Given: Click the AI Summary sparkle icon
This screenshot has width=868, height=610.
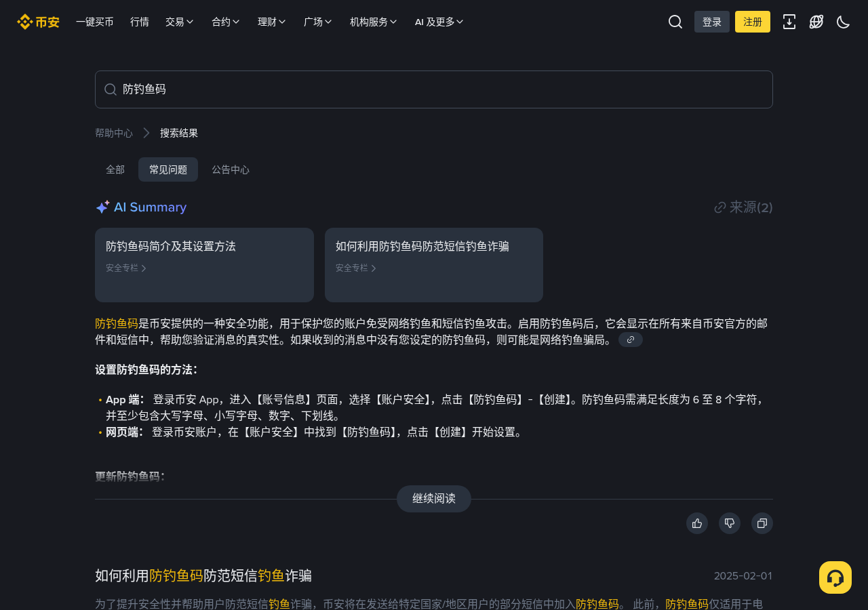Looking at the screenshot, I should click(x=102, y=207).
